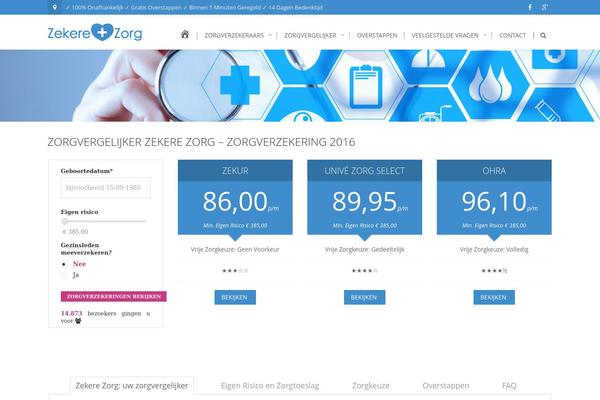Click 'Vrije Zorgkeuze: Geen Voorkeur' text
This screenshot has width=600, height=400.
click(x=235, y=250)
